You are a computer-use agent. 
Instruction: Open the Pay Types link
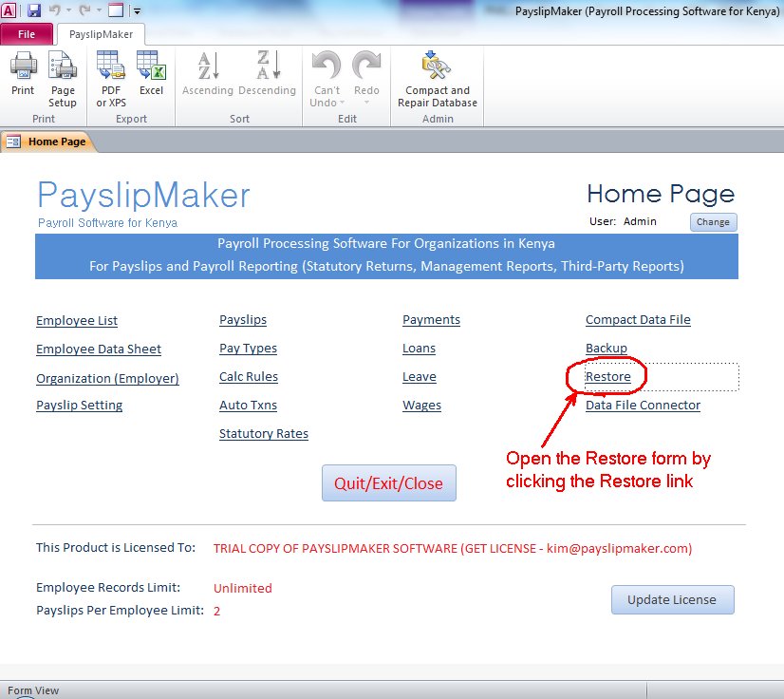(248, 349)
